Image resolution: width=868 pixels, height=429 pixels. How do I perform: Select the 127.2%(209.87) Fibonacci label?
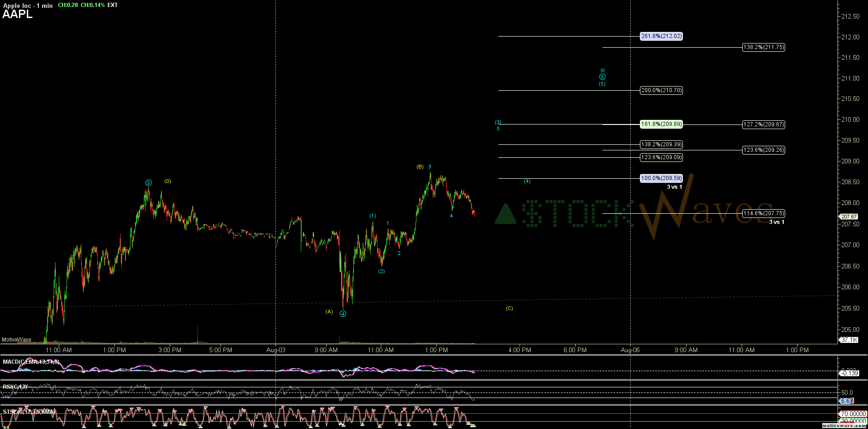[763, 124]
